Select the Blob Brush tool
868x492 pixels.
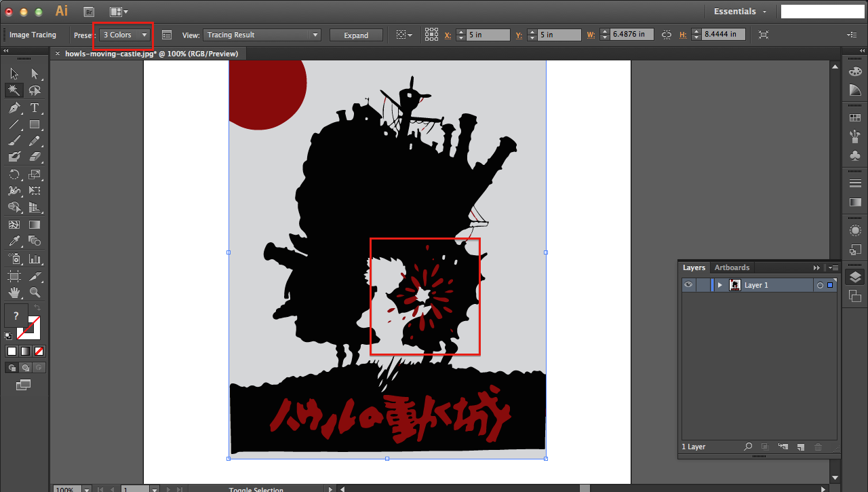coord(14,157)
